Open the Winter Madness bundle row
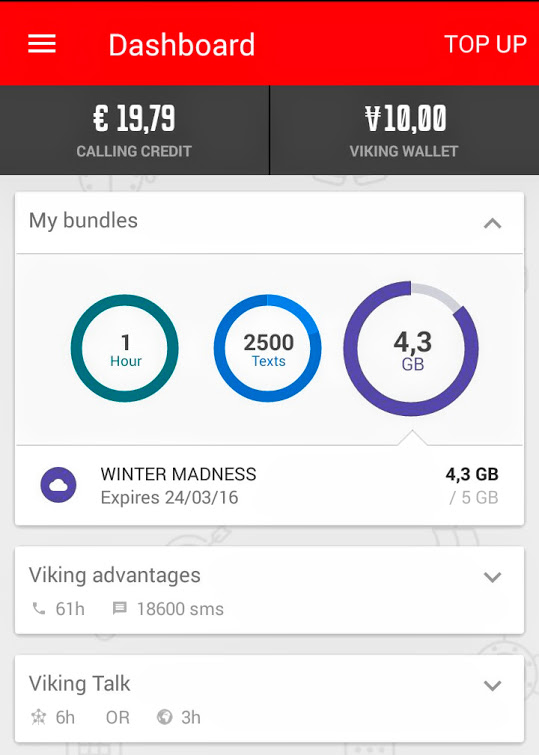This screenshot has height=755, width=539. click(x=270, y=485)
